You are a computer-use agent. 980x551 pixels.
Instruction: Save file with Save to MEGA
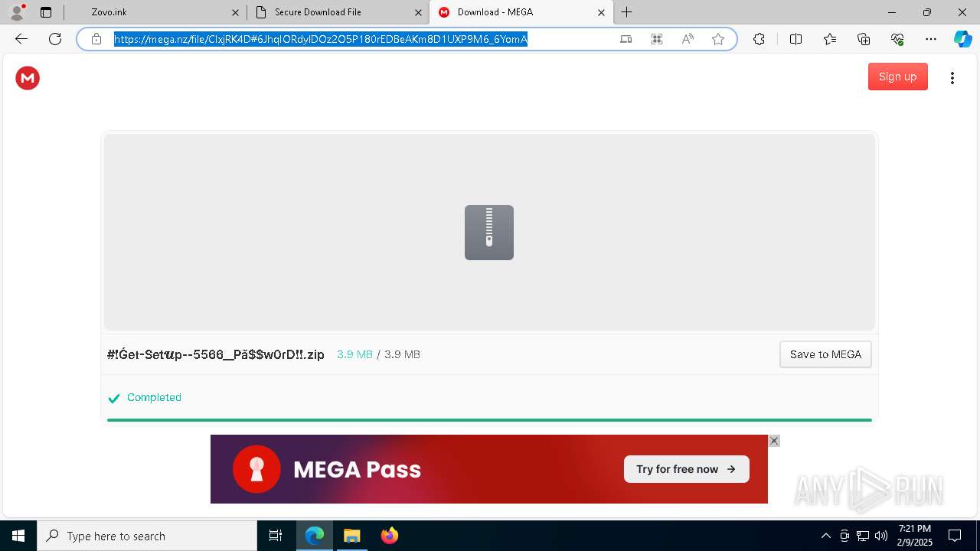click(x=825, y=354)
